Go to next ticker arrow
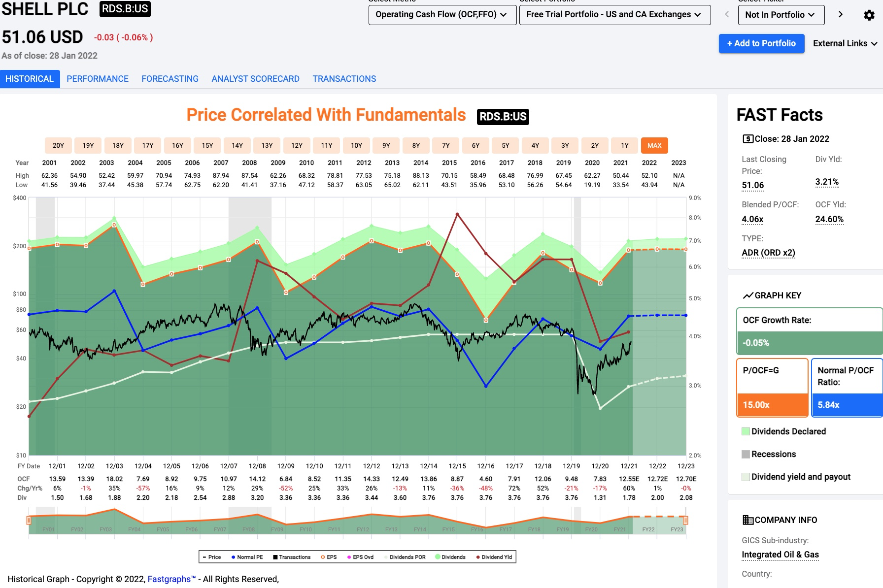Viewport: 883px width, 588px height. 841,14
